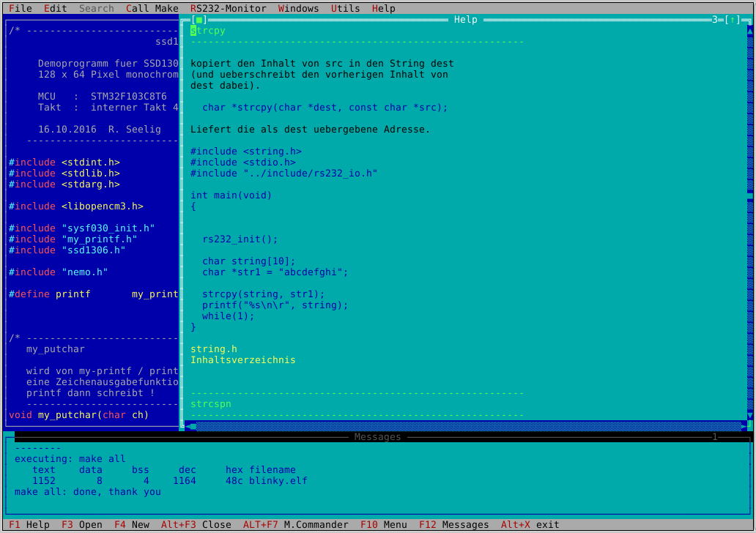Click the char *strcpy prototype line
756x533 pixels.
coord(325,108)
